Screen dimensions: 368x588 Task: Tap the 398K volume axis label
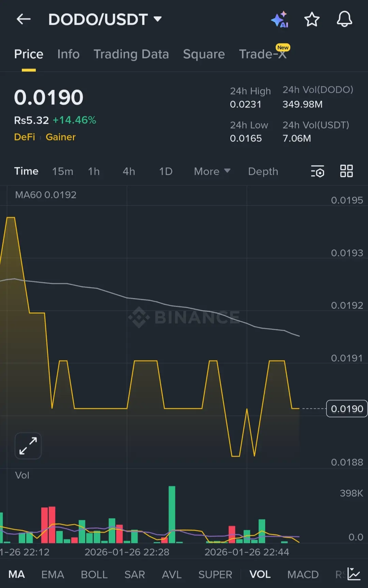351,493
